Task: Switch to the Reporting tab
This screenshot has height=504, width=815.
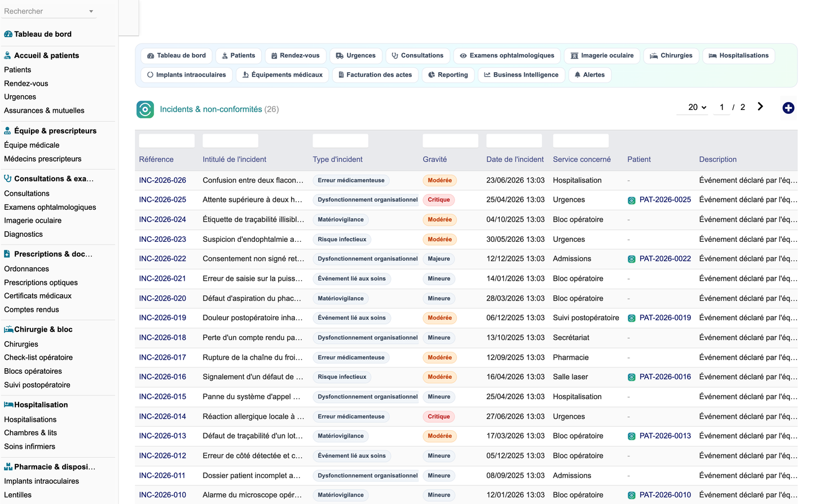Action: (448, 75)
